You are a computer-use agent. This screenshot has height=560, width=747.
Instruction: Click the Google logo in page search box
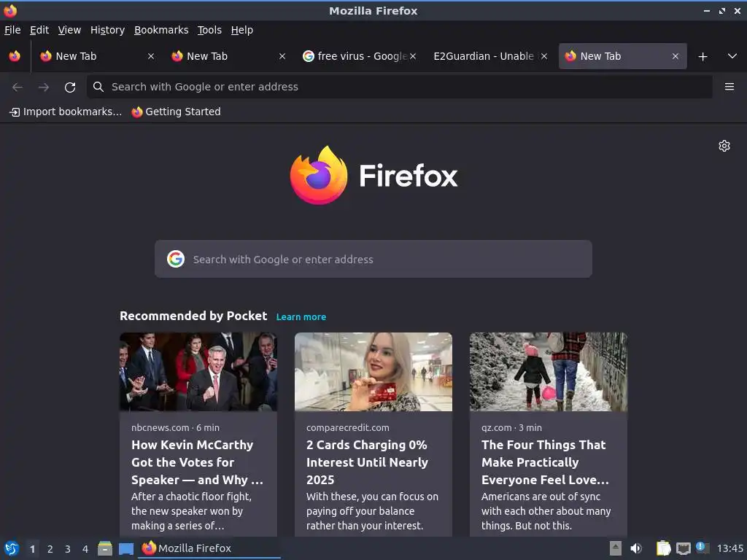[176, 259]
